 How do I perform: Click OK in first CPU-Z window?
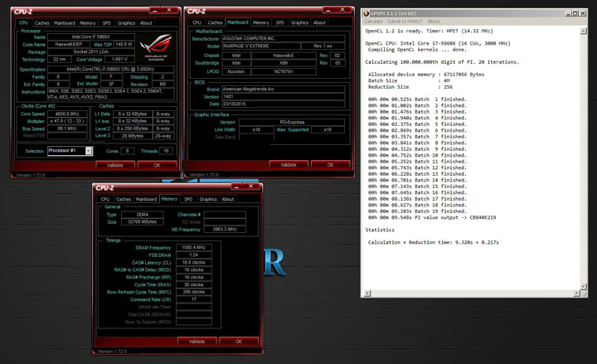click(x=158, y=165)
